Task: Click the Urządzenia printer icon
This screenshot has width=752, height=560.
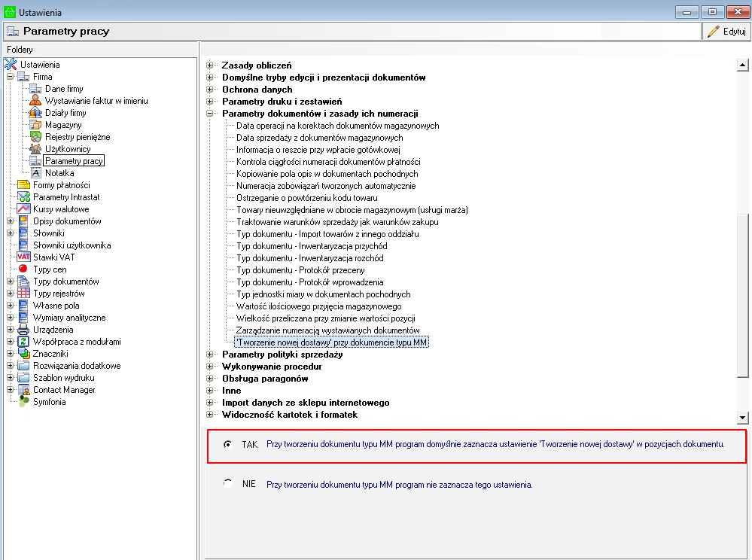Action: click(x=23, y=330)
